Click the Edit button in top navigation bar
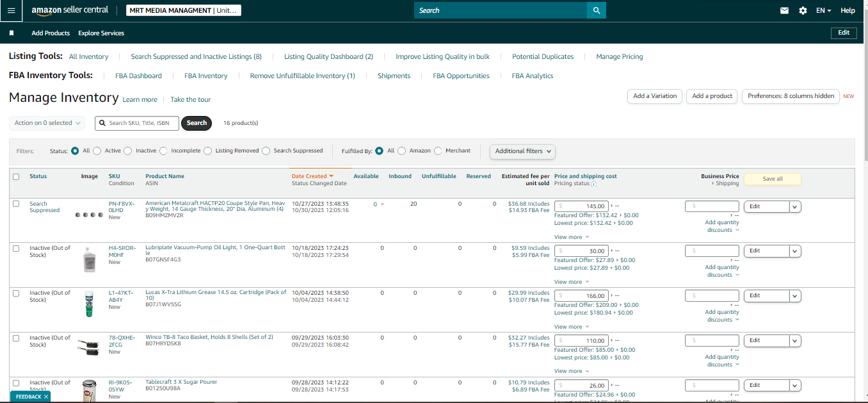 tap(844, 33)
